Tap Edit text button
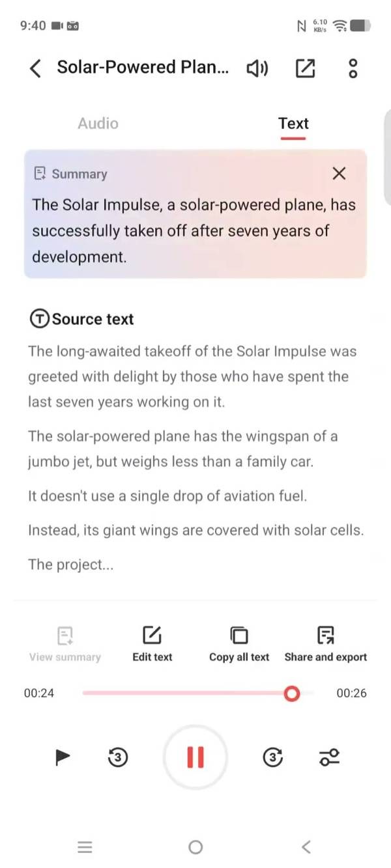This screenshot has height=868, width=391. point(152,644)
